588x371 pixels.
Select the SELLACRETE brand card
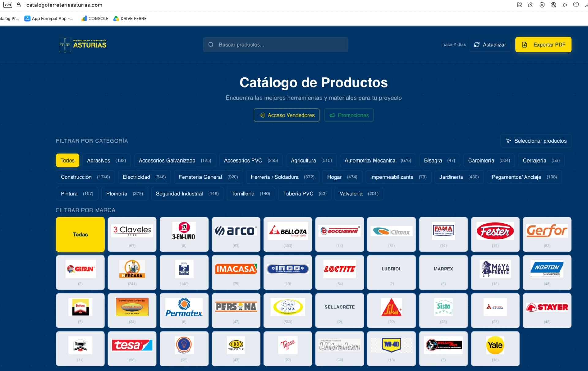tap(340, 310)
